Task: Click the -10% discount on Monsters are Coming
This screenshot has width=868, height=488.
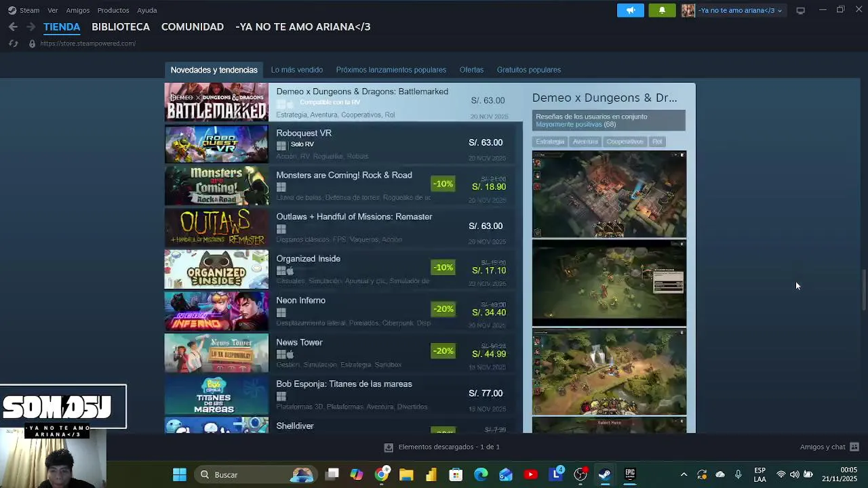Action: [x=443, y=184]
